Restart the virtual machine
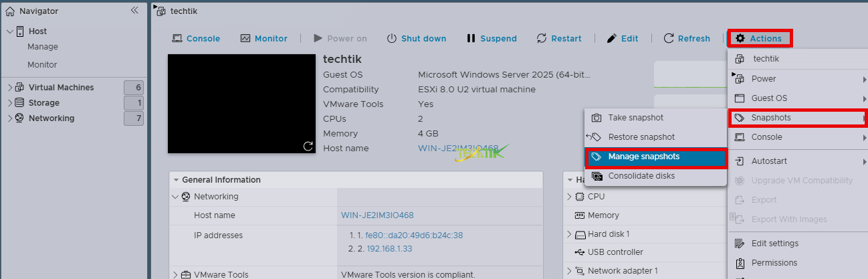Screen dimensions: 868x279 559,38
